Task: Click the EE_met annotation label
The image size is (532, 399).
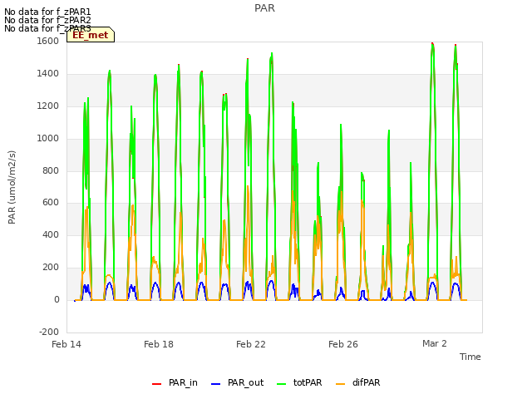Action: (91, 35)
